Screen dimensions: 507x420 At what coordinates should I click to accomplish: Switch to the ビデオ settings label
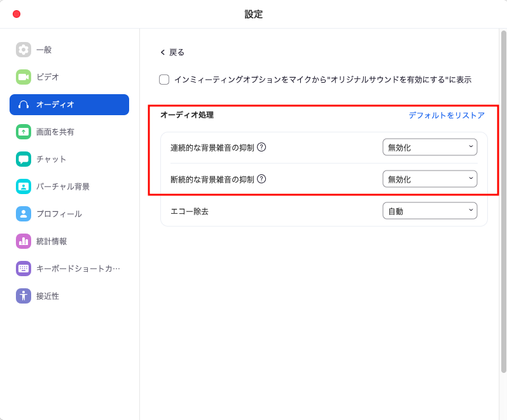coord(47,77)
